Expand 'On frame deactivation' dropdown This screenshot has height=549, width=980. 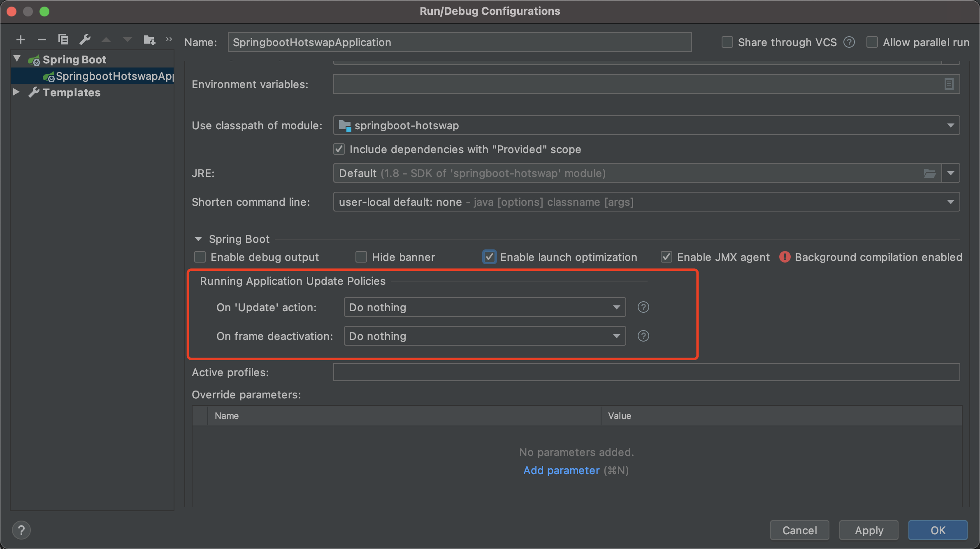click(616, 335)
